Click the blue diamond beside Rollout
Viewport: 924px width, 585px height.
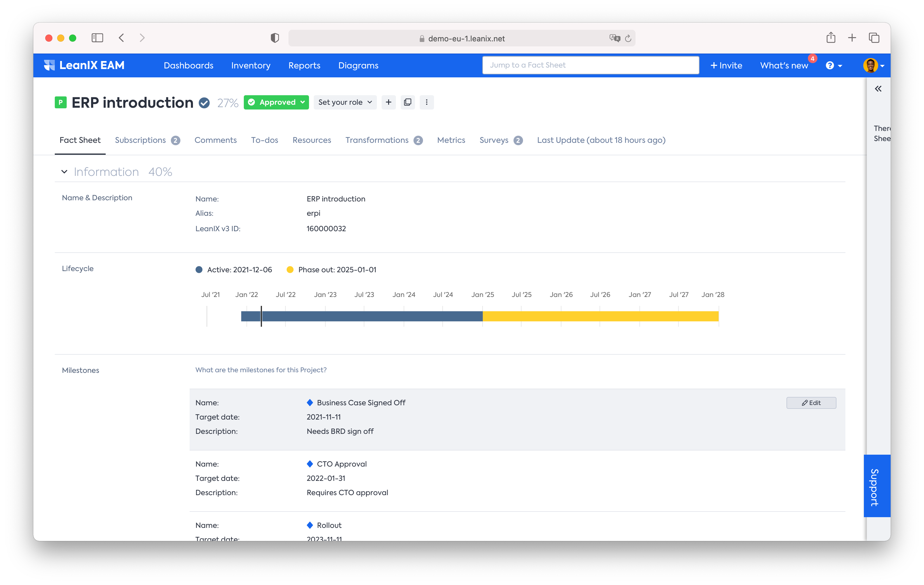tap(310, 525)
